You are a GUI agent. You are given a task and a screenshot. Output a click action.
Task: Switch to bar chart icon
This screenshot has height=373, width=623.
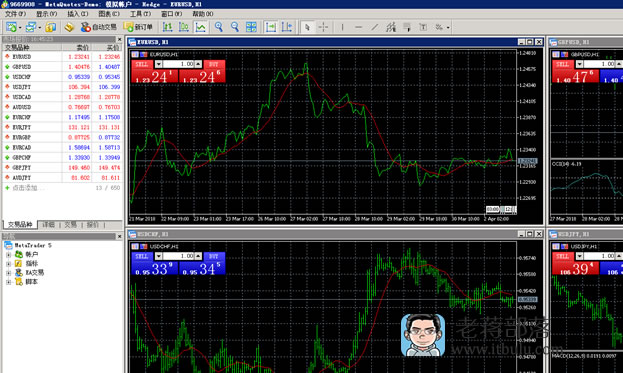click(167, 27)
